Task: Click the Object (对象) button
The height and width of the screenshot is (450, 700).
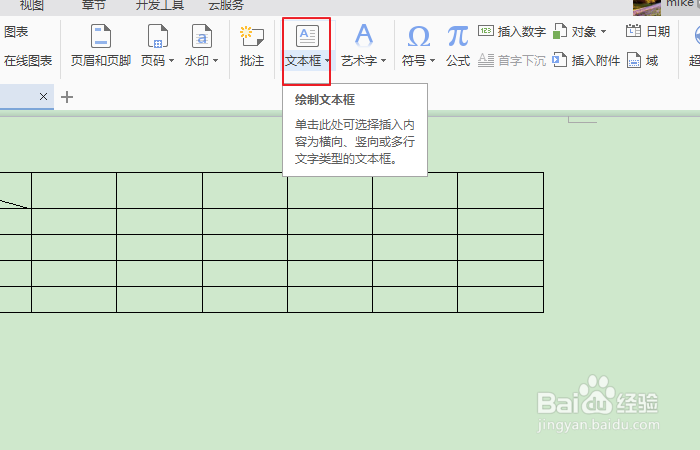Action: [575, 31]
